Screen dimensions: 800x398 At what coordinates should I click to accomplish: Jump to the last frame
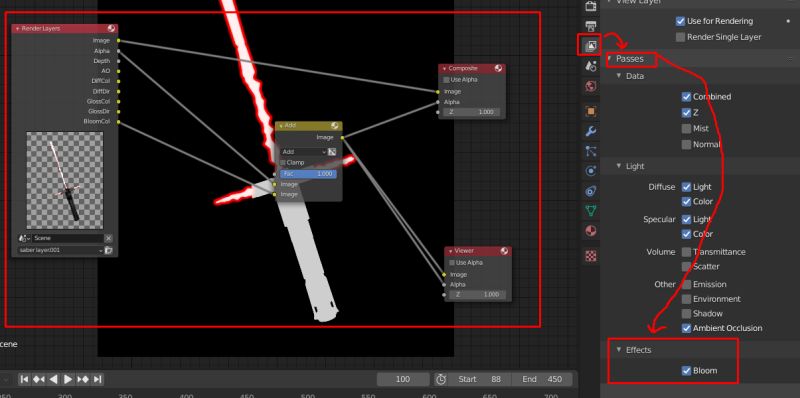pyautogui.click(x=97, y=379)
